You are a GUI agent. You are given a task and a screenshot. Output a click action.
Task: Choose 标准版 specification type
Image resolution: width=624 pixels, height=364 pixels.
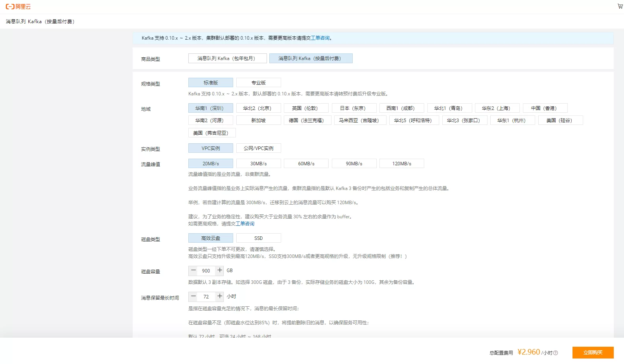(211, 82)
